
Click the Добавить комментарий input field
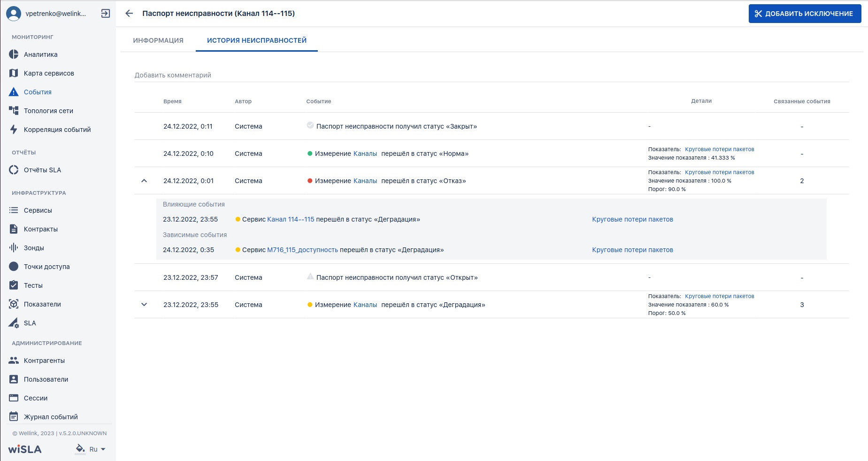[x=492, y=75]
